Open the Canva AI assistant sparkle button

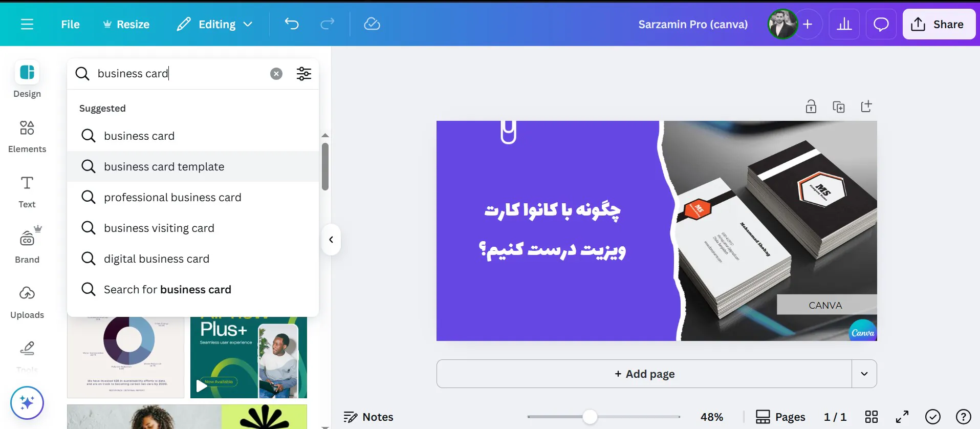(27, 403)
